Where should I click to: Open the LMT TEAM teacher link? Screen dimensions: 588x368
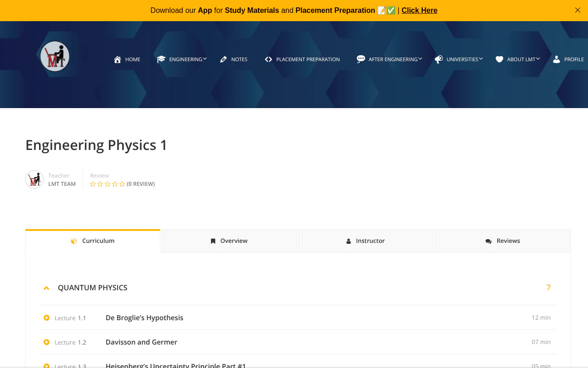(x=62, y=184)
